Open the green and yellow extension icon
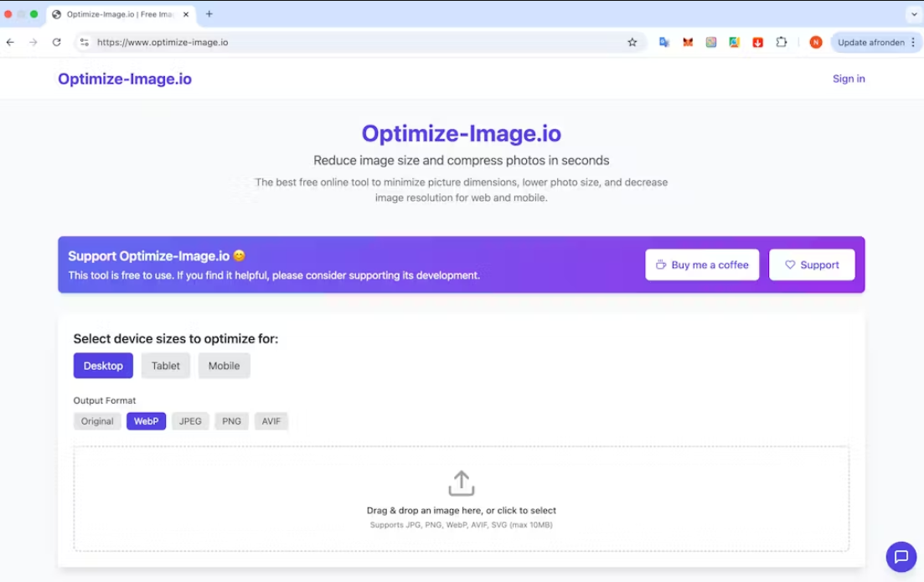The image size is (924, 582). (x=734, y=43)
